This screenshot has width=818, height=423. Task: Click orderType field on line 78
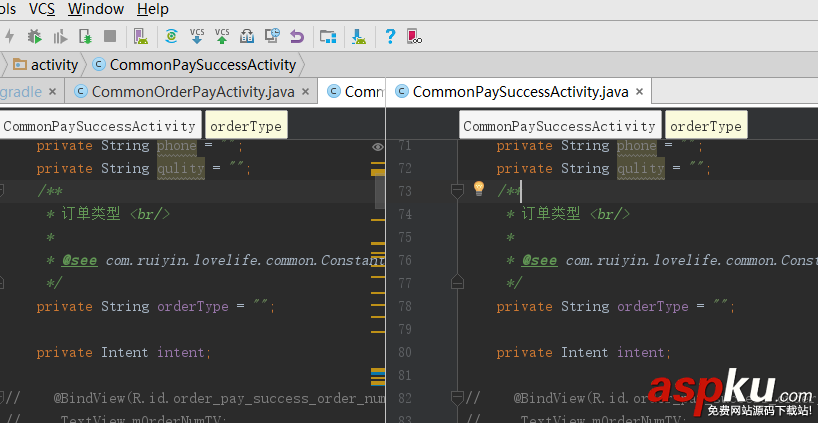point(653,306)
